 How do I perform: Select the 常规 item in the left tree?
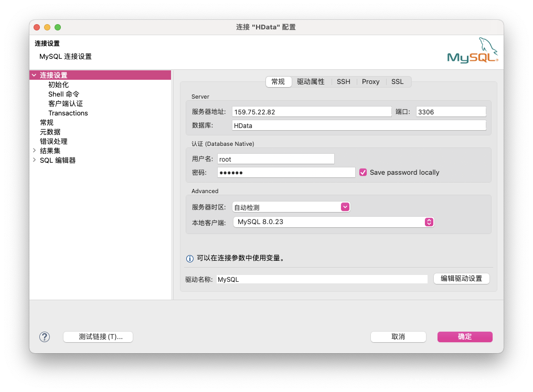point(47,122)
